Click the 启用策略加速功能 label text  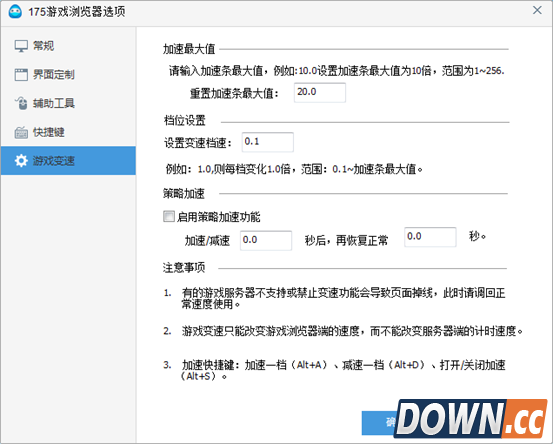[219, 217]
